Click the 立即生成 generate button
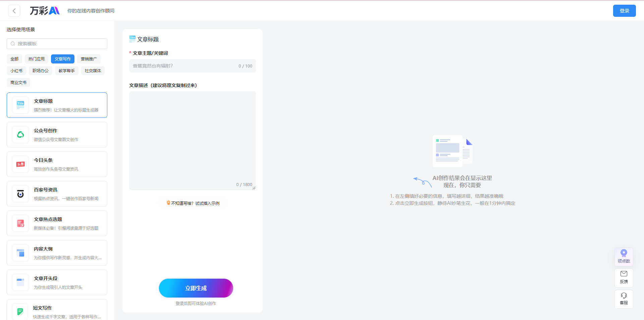 [196, 288]
